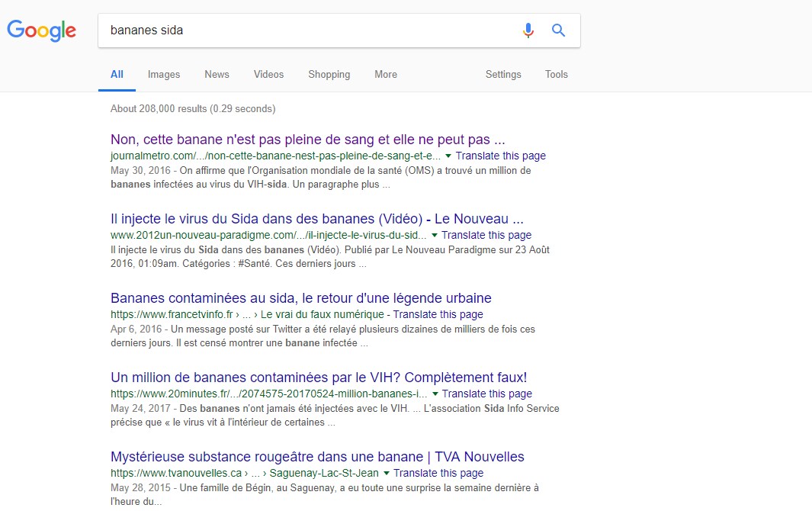
Task: Click the journalmetro.com green URL
Action: point(275,156)
